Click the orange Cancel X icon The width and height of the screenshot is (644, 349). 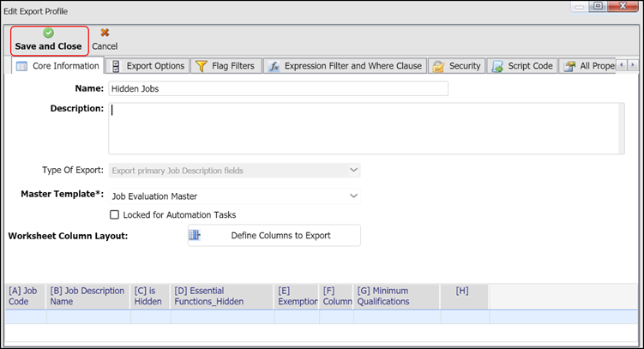click(105, 33)
